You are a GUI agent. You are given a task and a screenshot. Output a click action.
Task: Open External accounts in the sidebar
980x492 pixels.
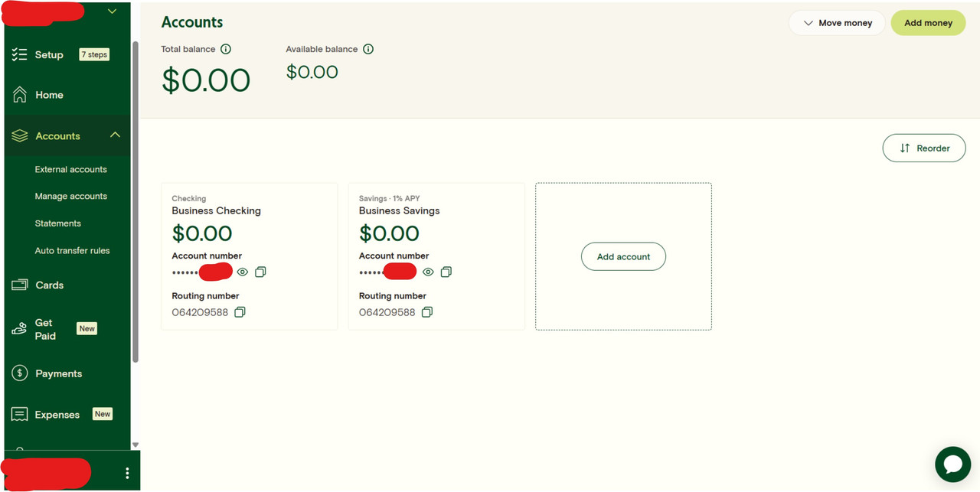71,170
